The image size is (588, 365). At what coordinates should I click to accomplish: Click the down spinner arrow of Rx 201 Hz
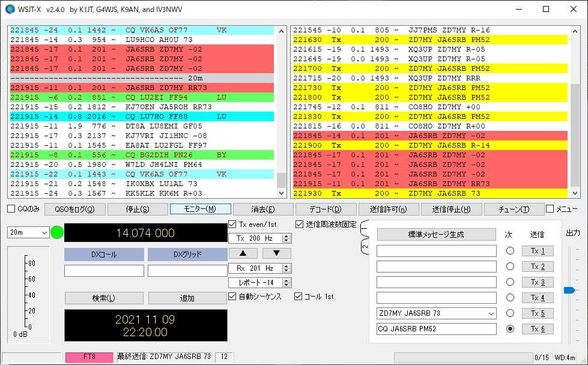tap(286, 271)
